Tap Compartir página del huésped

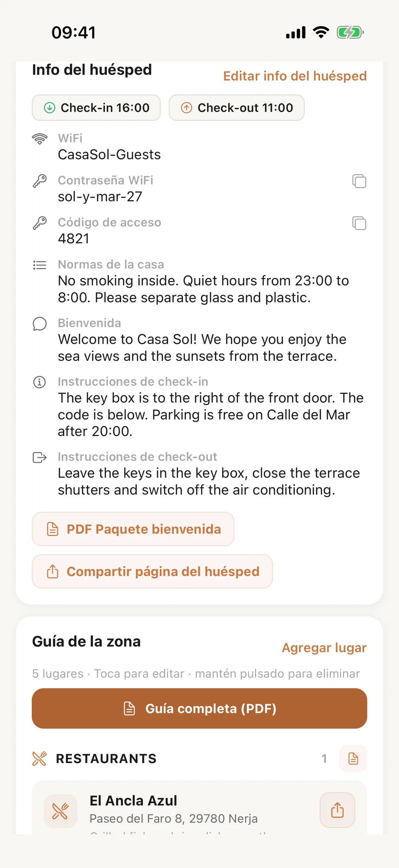coord(152,572)
